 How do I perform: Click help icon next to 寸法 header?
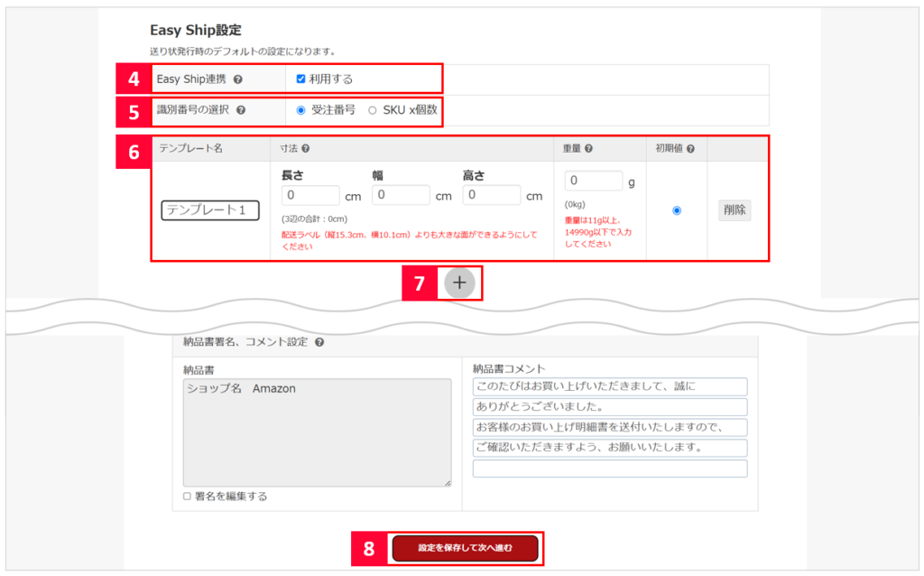click(x=306, y=148)
